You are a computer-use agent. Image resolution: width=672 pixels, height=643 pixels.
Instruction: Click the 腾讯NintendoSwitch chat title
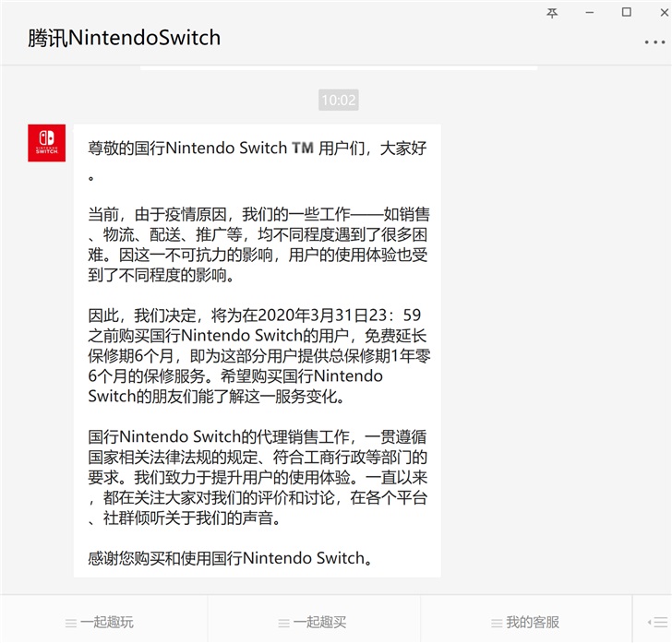tap(125, 38)
